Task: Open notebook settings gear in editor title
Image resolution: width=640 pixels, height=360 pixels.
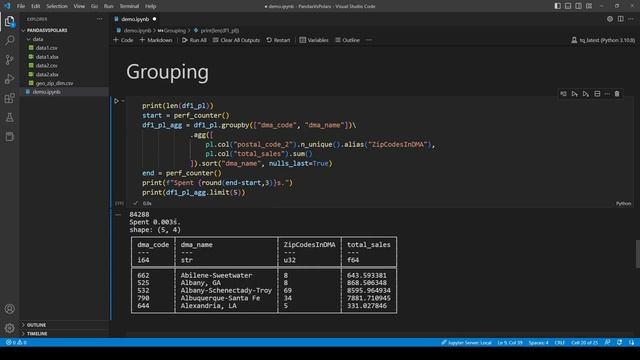Action: coord(610,19)
